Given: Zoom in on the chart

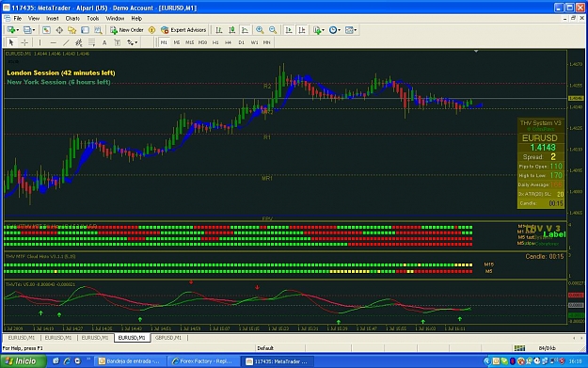Looking at the screenshot, I should (260, 30).
